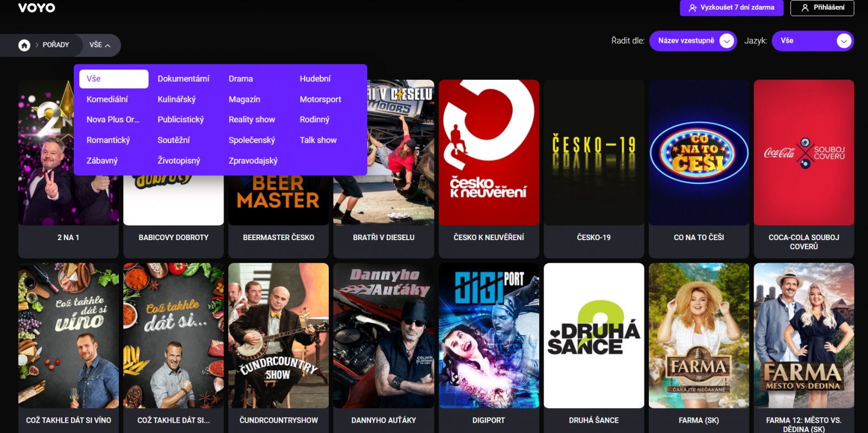Pick the Životopisný genre
Screen dimensions: 868x433
tap(178, 160)
